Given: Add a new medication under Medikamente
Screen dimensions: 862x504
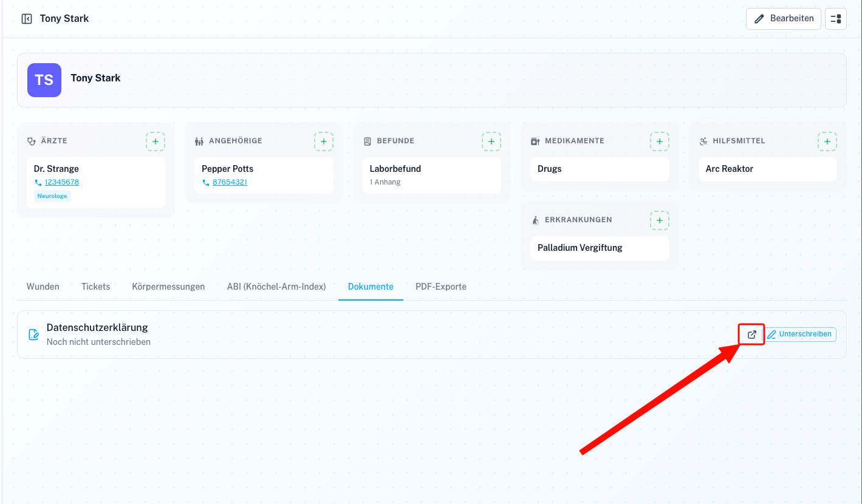Looking at the screenshot, I should click(660, 141).
